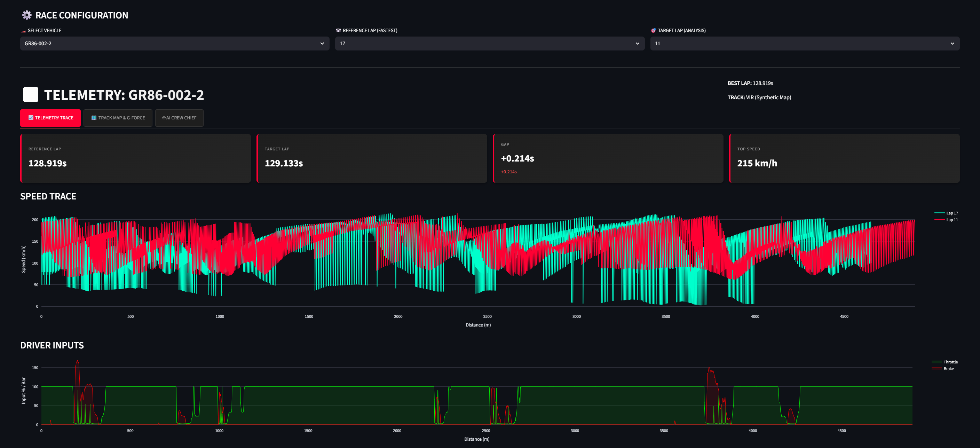
Task: Click the map icon on Track Map tab
Action: click(x=94, y=118)
